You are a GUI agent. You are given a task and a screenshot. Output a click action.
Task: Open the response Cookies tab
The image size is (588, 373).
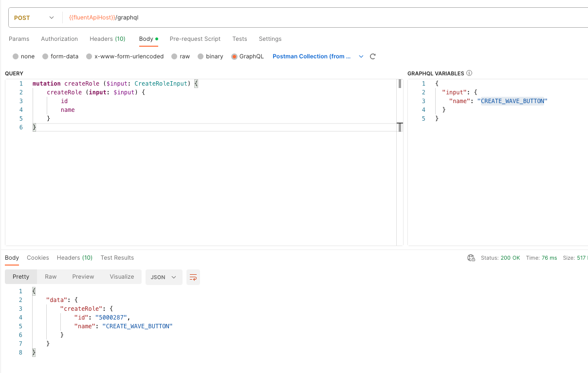pos(38,258)
